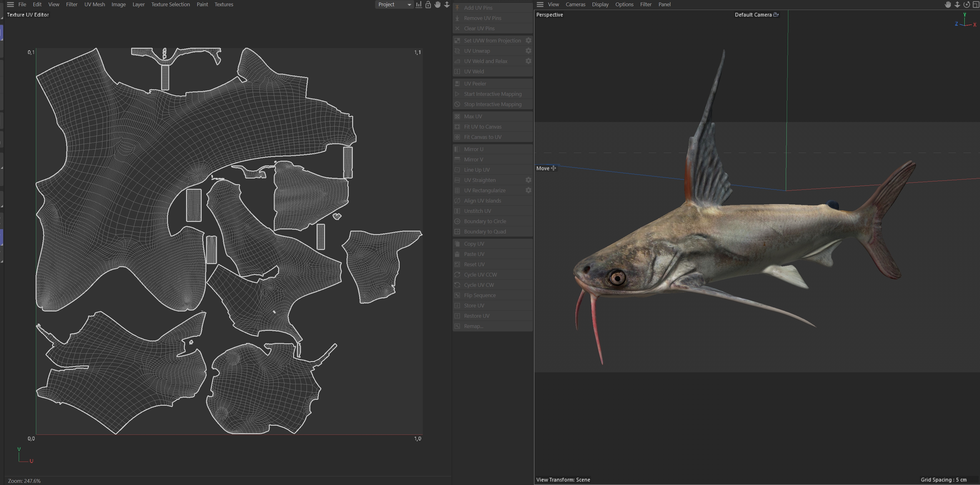Open the UV Mesh menu

[94, 5]
